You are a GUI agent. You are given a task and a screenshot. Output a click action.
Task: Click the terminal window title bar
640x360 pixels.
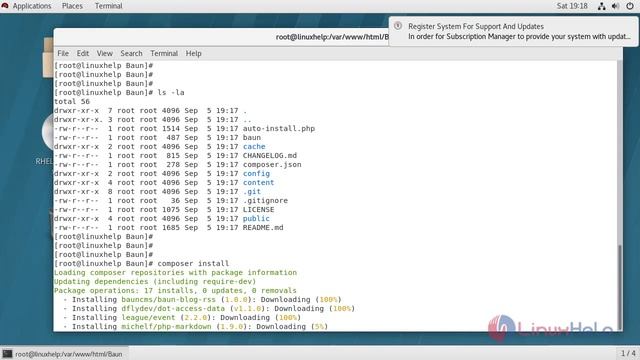(220, 37)
